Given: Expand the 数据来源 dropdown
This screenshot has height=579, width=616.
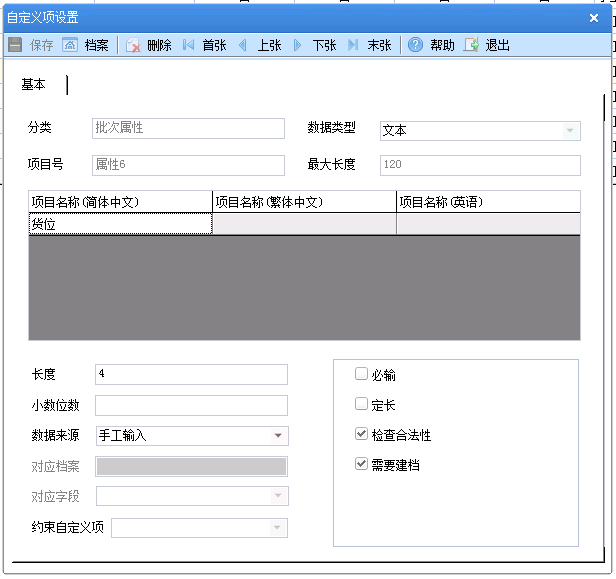Looking at the screenshot, I should pyautogui.click(x=278, y=436).
